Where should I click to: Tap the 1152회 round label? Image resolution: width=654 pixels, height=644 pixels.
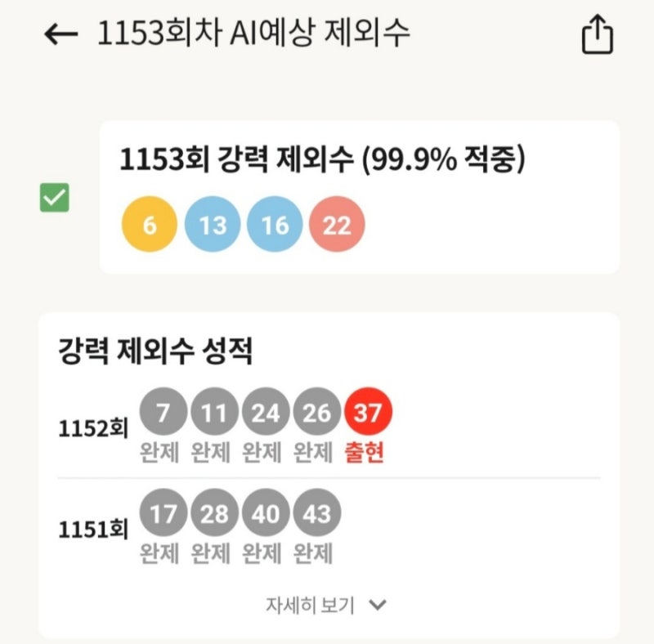[93, 428]
